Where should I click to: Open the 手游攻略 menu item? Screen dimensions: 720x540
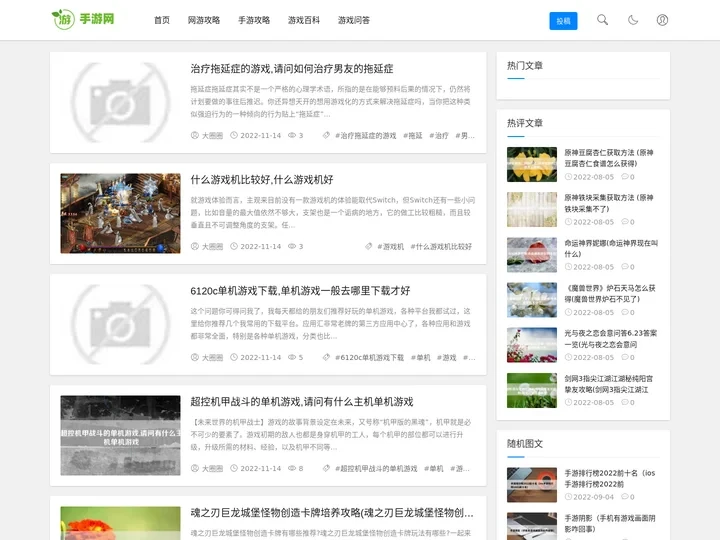tap(254, 20)
